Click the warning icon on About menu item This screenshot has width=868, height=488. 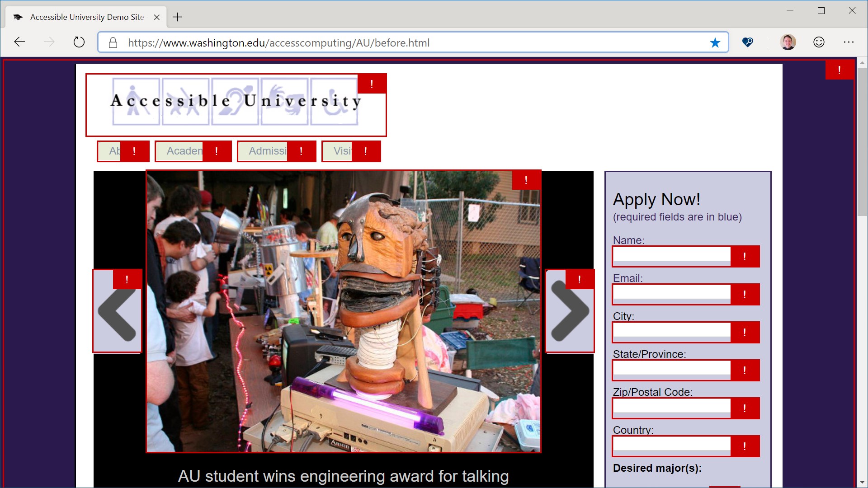pos(134,151)
